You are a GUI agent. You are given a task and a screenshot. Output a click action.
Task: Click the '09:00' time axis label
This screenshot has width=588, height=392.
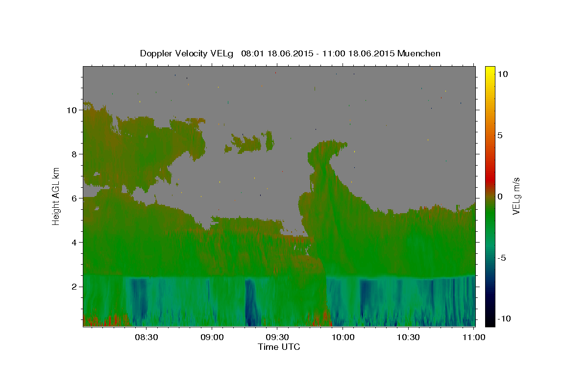(x=212, y=337)
